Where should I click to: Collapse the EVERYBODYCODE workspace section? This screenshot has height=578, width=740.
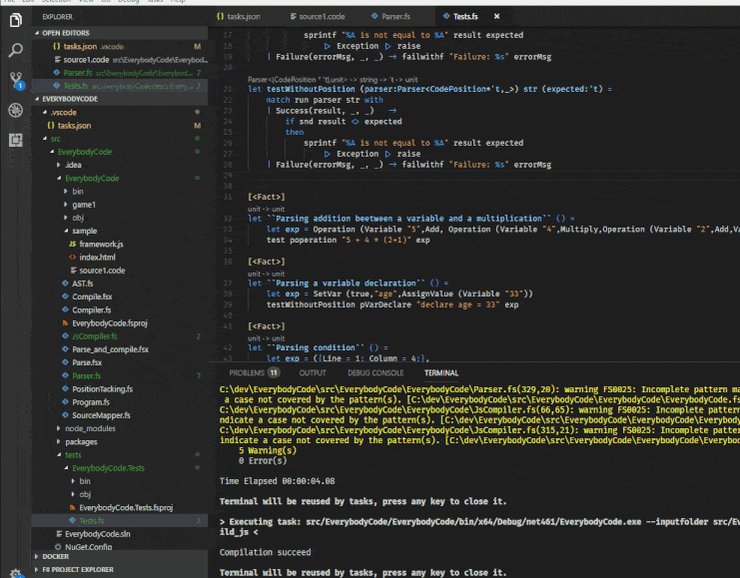pos(120,99)
